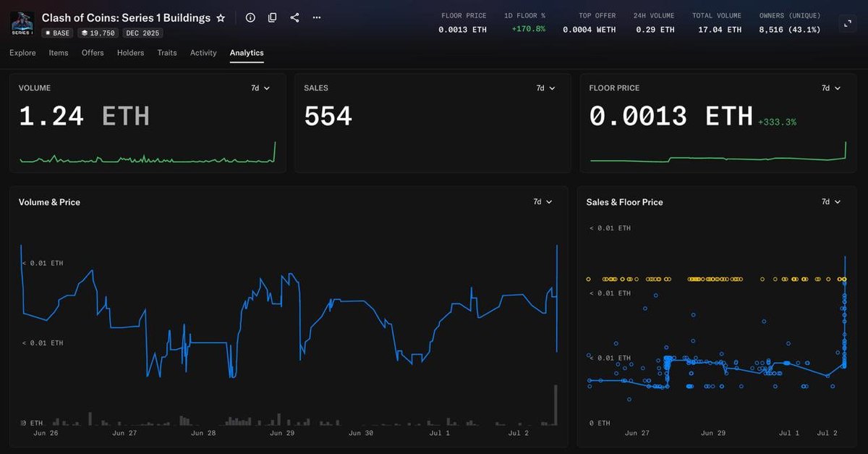The image size is (868, 454).
Task: Change Sales & Floor Price chart 7d range
Action: tap(831, 202)
